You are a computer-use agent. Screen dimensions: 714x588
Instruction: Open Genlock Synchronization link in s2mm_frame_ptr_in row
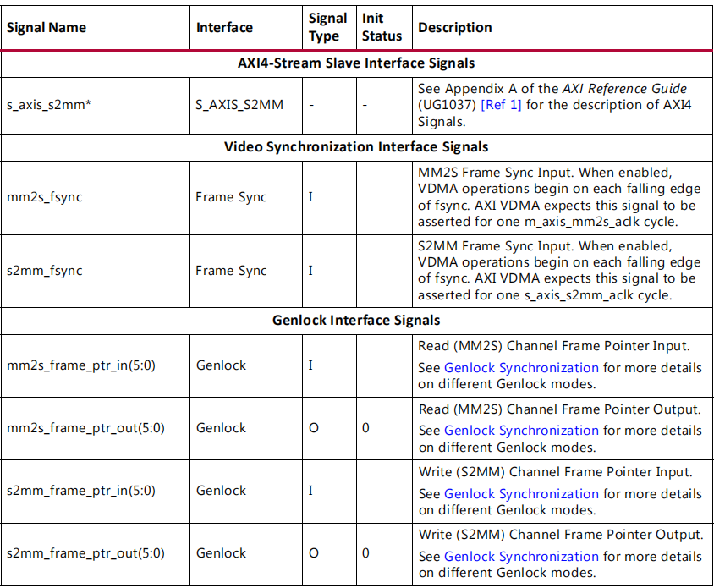point(519,494)
